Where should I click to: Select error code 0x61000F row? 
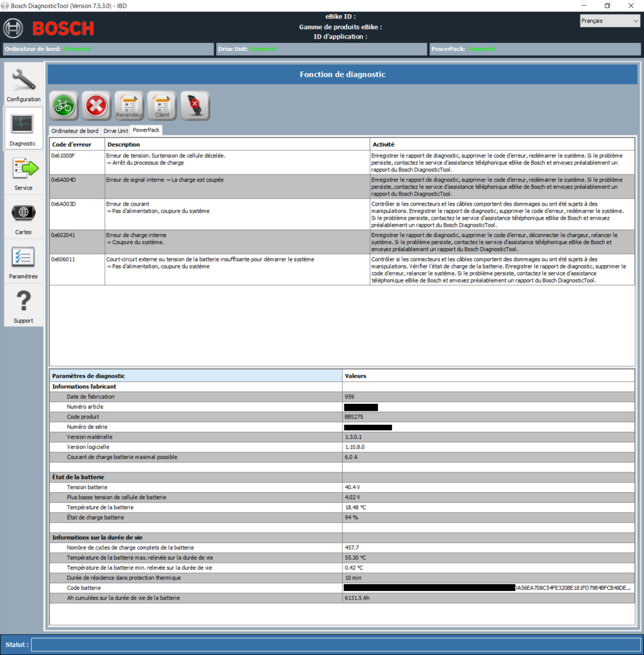pos(342,162)
